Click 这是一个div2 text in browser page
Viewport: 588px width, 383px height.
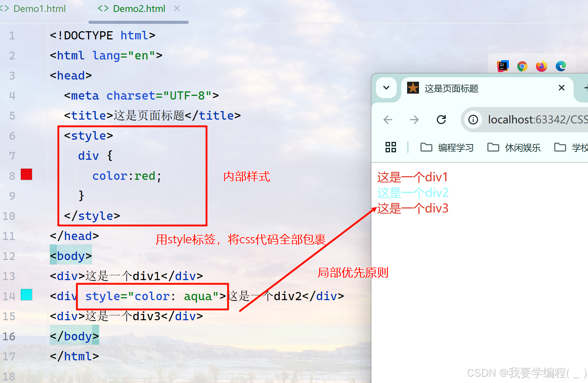(413, 193)
